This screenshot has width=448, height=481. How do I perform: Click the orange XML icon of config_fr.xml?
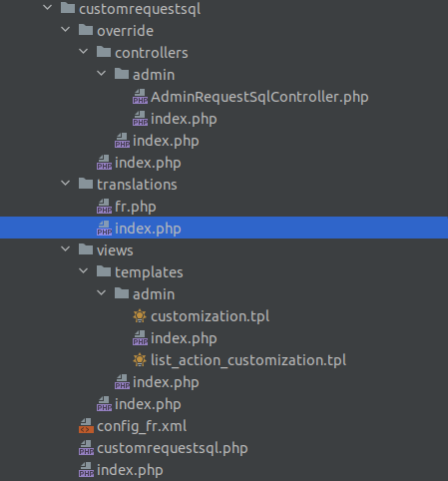pyautogui.click(x=86, y=426)
